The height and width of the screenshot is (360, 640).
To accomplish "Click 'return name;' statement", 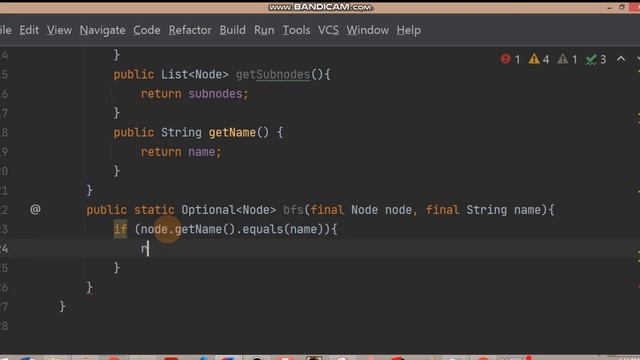I will [181, 152].
